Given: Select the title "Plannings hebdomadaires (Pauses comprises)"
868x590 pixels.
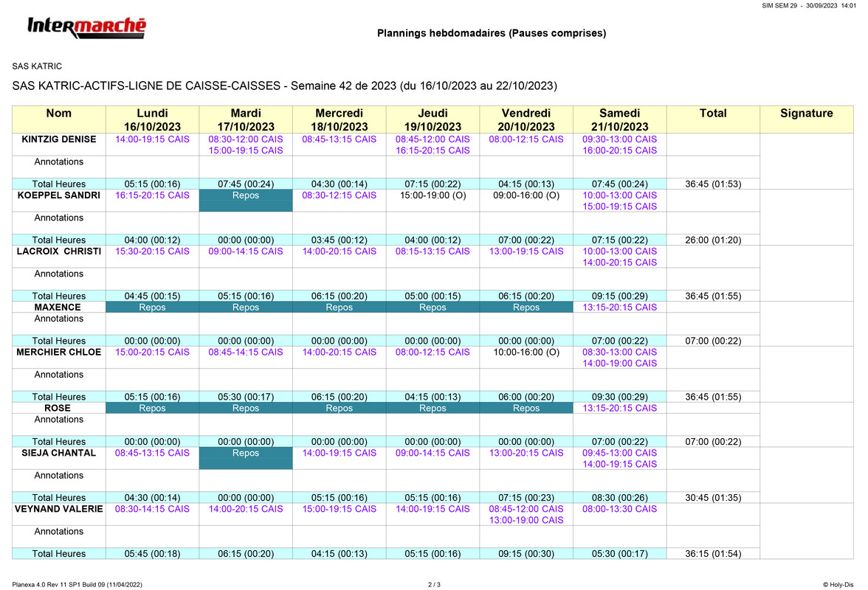Looking at the screenshot, I should click(x=492, y=33).
